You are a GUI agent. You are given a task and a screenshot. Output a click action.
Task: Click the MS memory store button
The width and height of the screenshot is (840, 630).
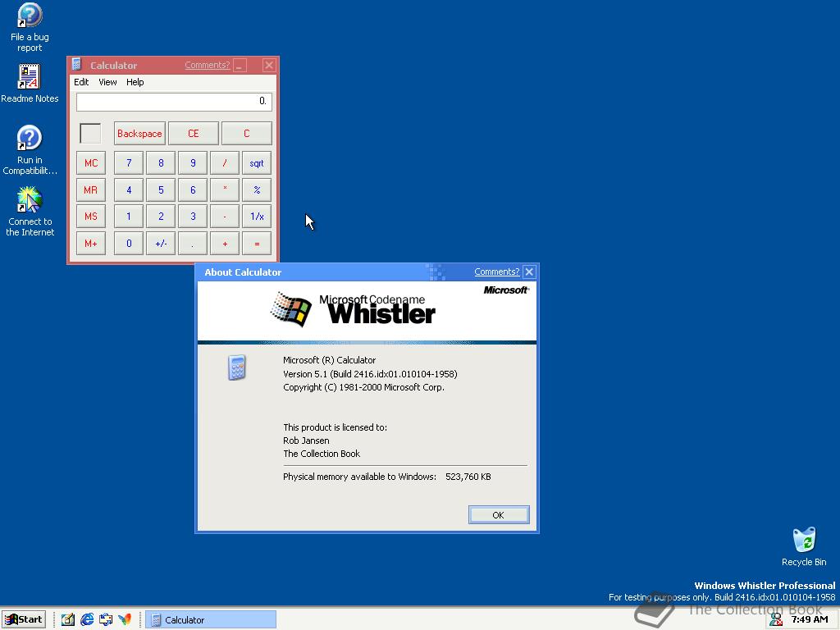click(91, 217)
